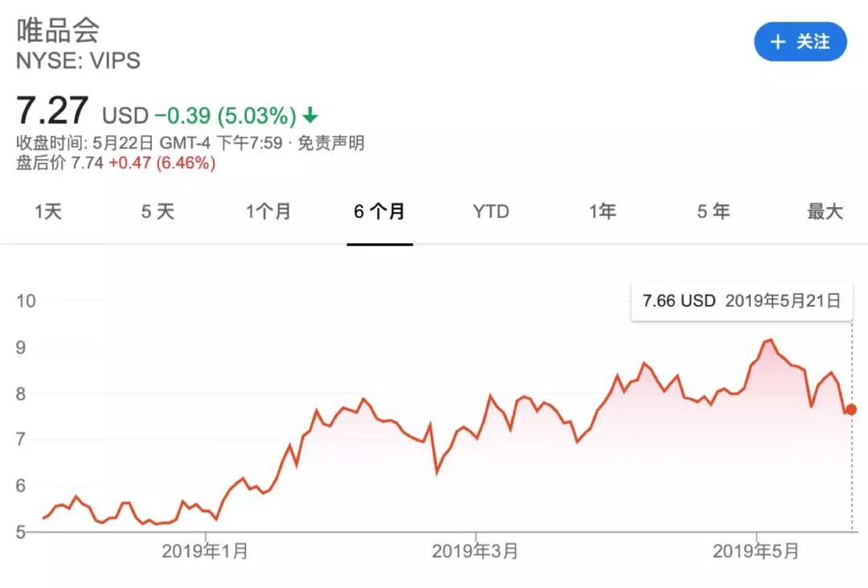This screenshot has height=588, width=868.
Task: Show the 1个月 chart range
Action: click(268, 212)
